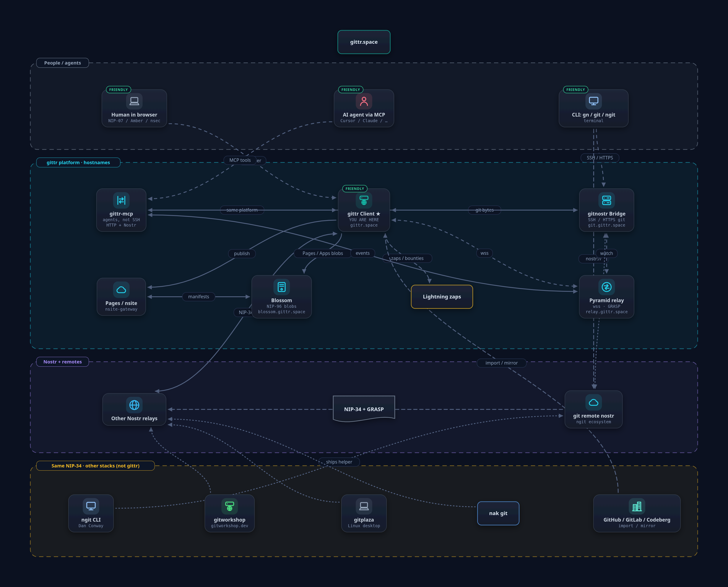The image size is (728, 587).
Task: Click the FRIENDLY badge on CLI node
Action: click(575, 90)
